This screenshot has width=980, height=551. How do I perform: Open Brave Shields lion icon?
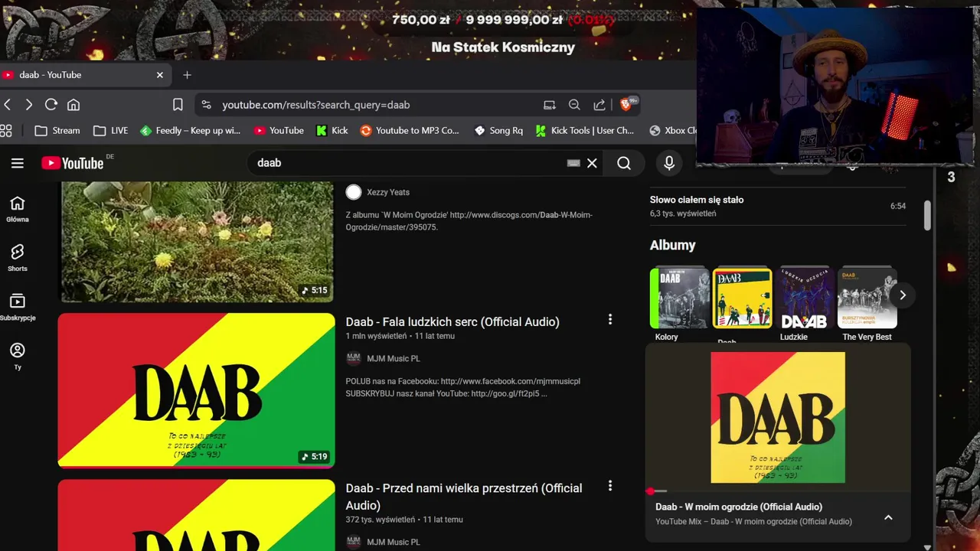(x=627, y=104)
